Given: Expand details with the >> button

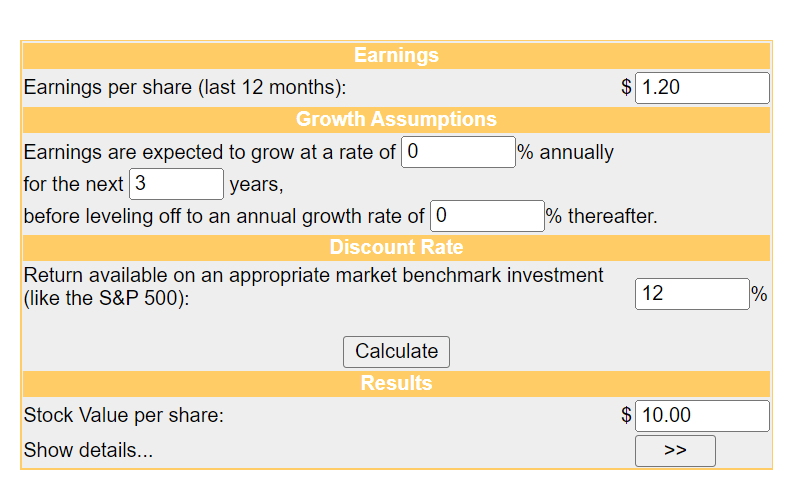Looking at the screenshot, I should tap(675, 450).
